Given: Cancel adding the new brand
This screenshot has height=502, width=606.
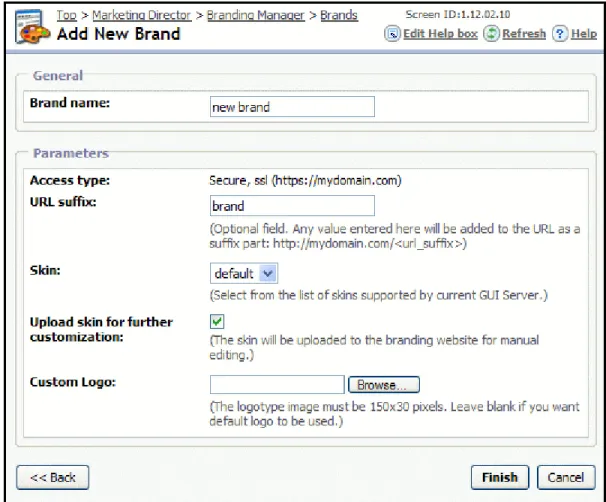Looking at the screenshot, I should pos(566,477).
